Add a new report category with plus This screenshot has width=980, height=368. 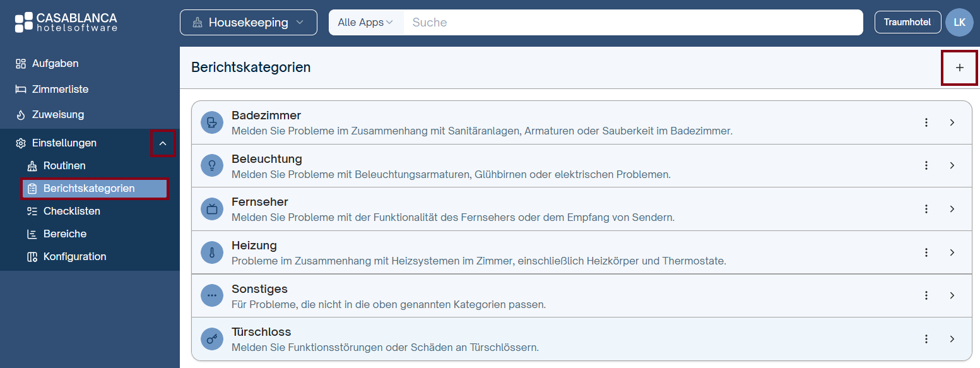[x=959, y=68]
